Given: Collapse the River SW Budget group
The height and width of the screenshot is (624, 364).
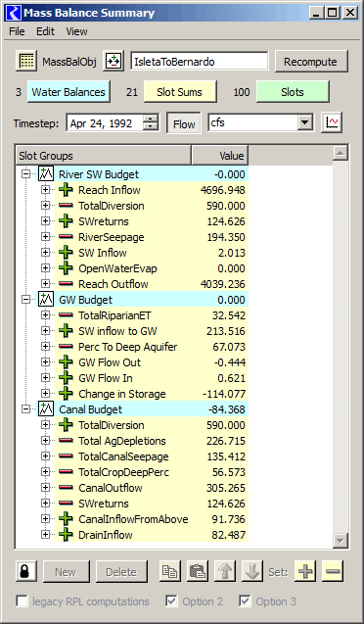Looking at the screenshot, I should [x=26, y=174].
